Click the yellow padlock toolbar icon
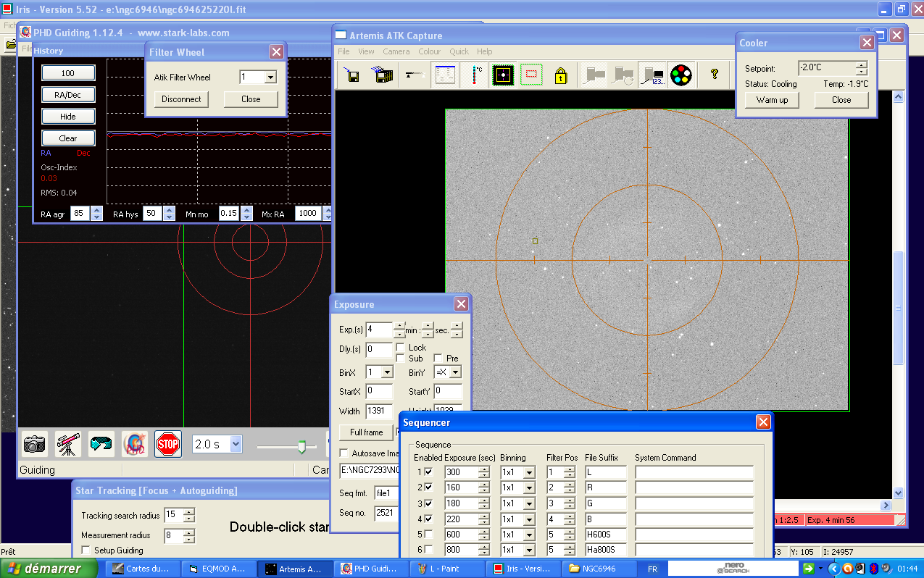The image size is (924, 578). (x=560, y=75)
